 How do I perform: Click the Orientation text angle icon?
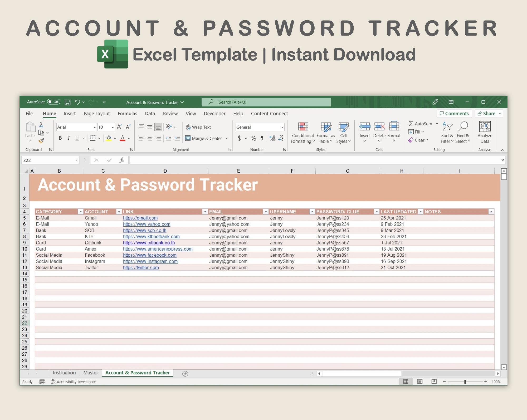pyautogui.click(x=169, y=127)
